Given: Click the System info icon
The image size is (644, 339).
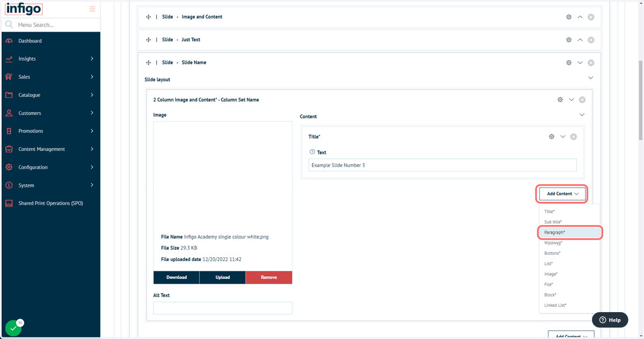Looking at the screenshot, I should [x=9, y=185].
